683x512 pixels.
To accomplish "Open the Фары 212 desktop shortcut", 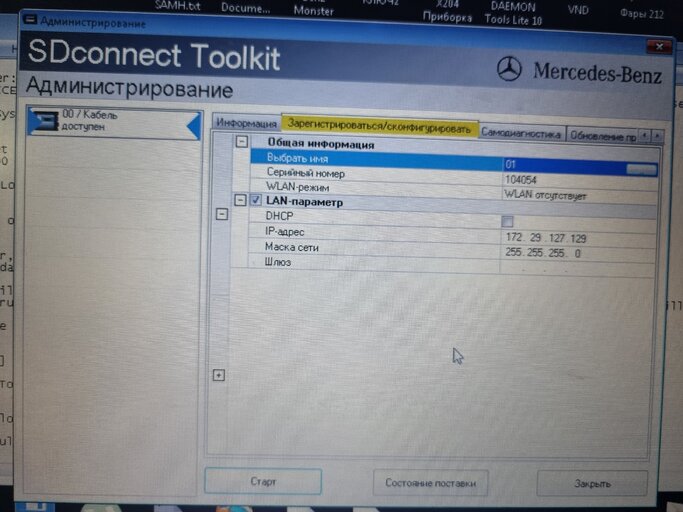I will [x=642, y=14].
